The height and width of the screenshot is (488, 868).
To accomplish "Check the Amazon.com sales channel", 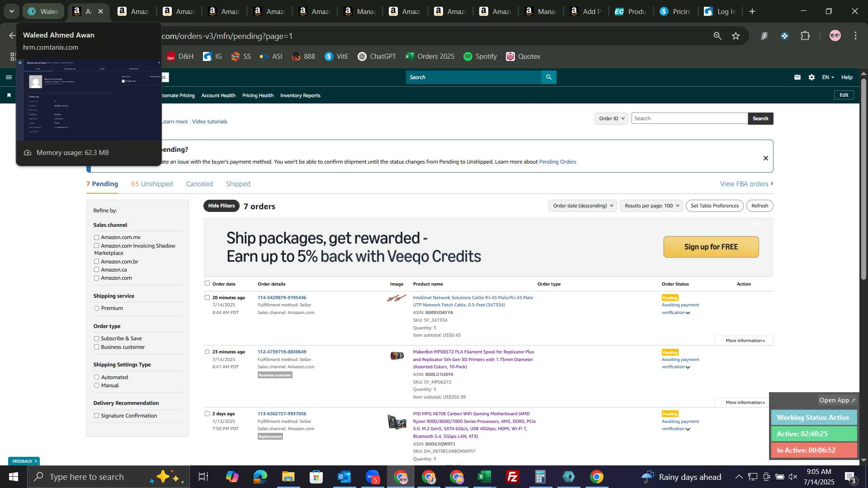I will click(96, 278).
